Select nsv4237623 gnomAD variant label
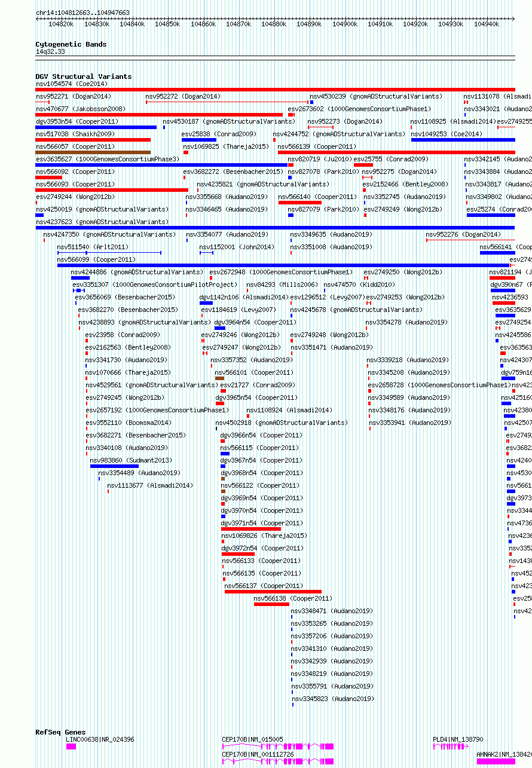Image resolution: width=532 pixels, height=768 pixels. point(102,222)
